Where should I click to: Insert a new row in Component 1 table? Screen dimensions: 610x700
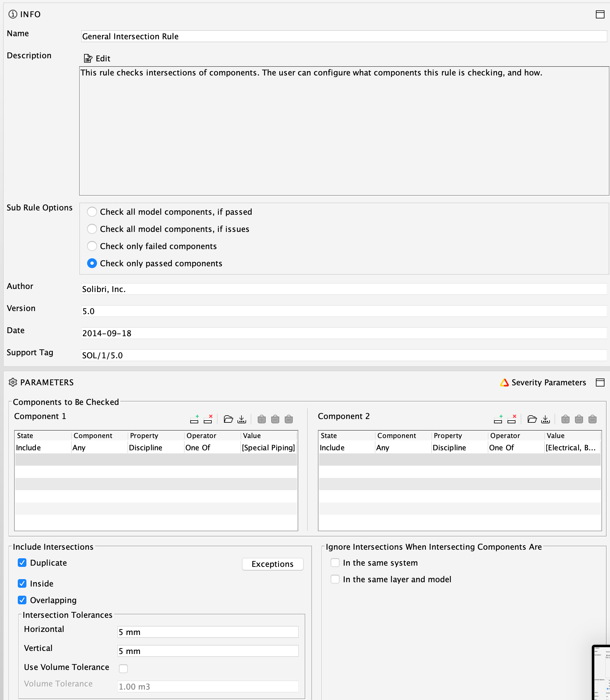pos(194,419)
